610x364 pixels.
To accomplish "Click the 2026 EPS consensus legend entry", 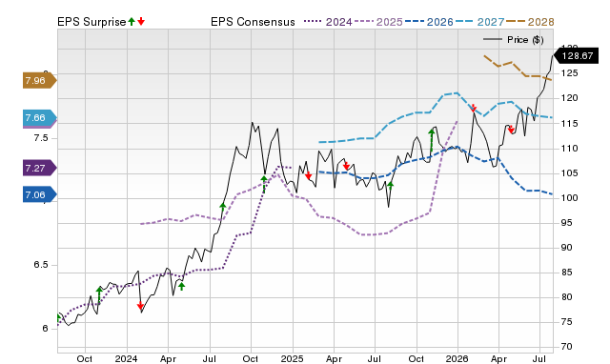I will (x=429, y=22).
